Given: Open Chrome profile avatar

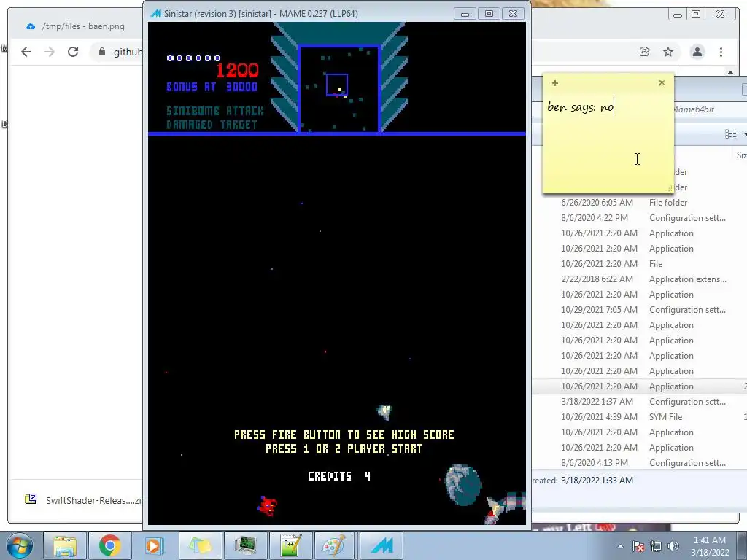Looking at the screenshot, I should click(x=697, y=52).
